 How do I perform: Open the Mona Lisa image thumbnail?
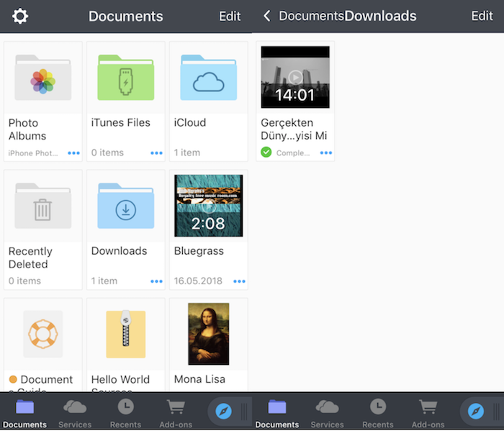(x=209, y=335)
